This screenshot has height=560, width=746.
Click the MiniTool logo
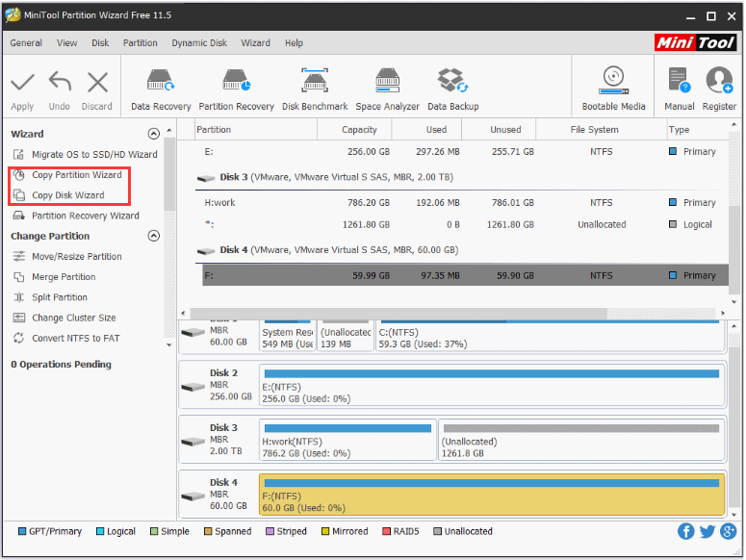695,42
